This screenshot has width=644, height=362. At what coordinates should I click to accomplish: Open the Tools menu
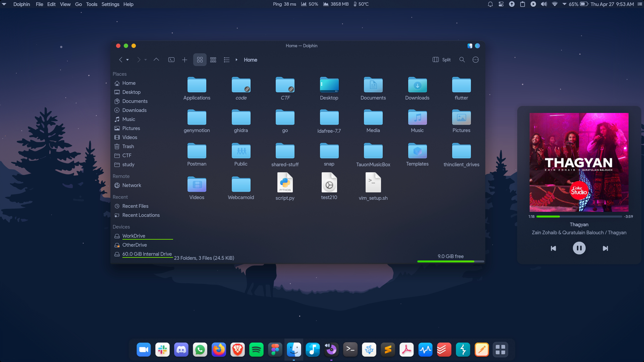pos(91,4)
